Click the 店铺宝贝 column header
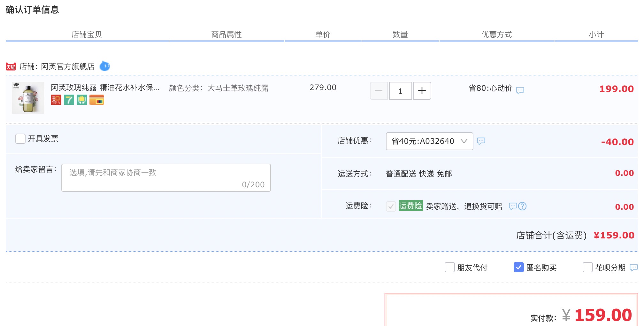The image size is (644, 326). [x=87, y=35]
